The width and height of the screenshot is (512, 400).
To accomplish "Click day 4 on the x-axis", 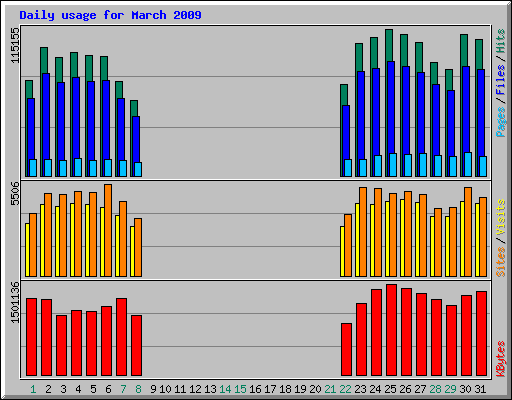I will pyautogui.click(x=78, y=389).
